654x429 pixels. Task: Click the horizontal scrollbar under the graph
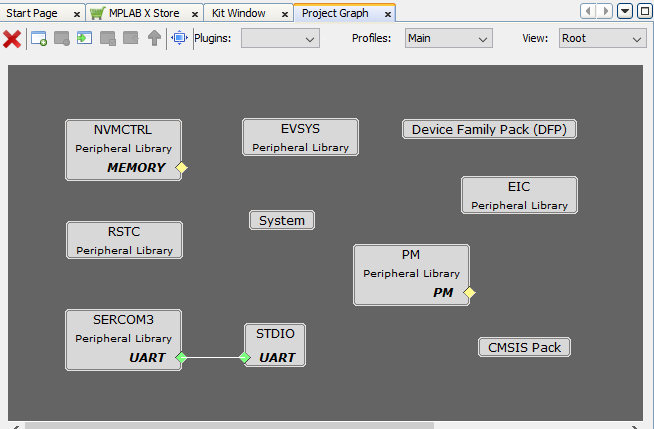[x=230, y=425]
